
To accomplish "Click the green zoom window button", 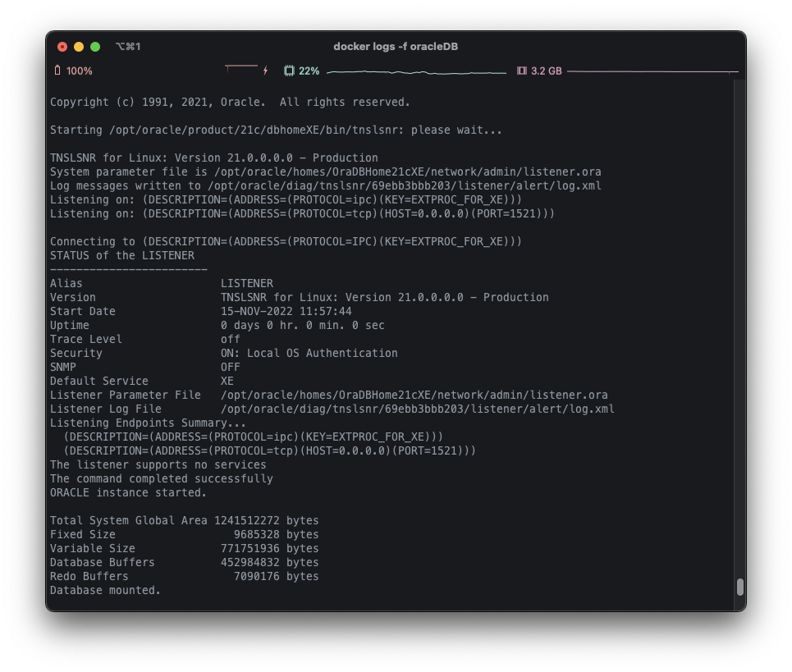I will pyautogui.click(x=95, y=47).
